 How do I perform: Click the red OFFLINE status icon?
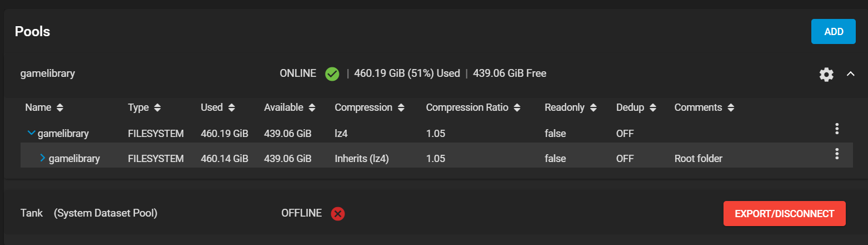tap(338, 213)
